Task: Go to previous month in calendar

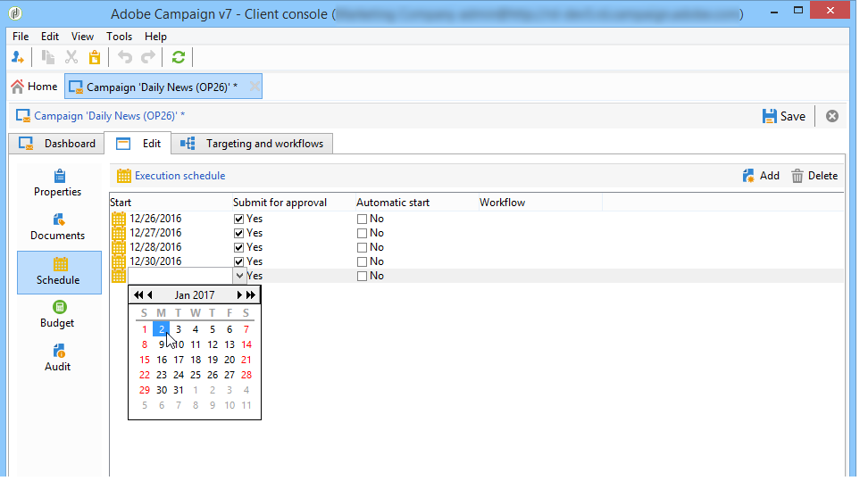Action: tap(149, 294)
